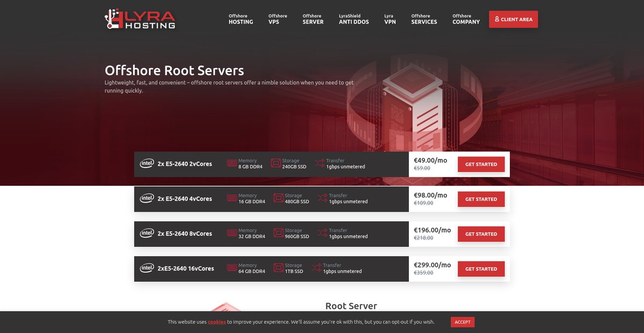Open the cookies link in the notice
The image size is (644, 333).
coord(217,322)
